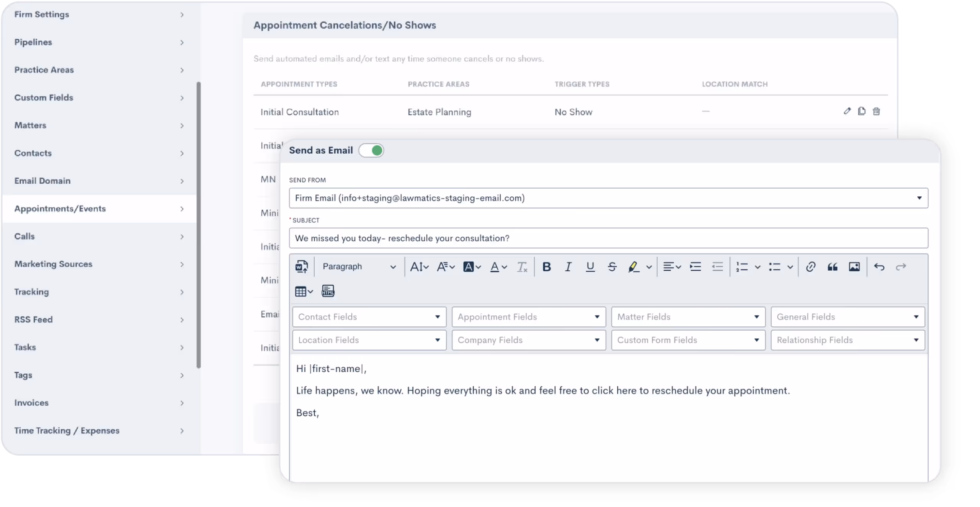The width and height of the screenshot is (980, 507).
Task: Expand the Send From firm email dropdown
Action: 608,198
